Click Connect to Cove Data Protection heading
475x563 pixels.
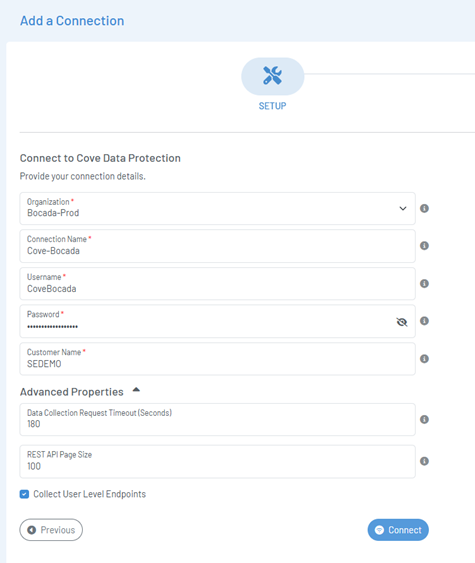(x=100, y=158)
